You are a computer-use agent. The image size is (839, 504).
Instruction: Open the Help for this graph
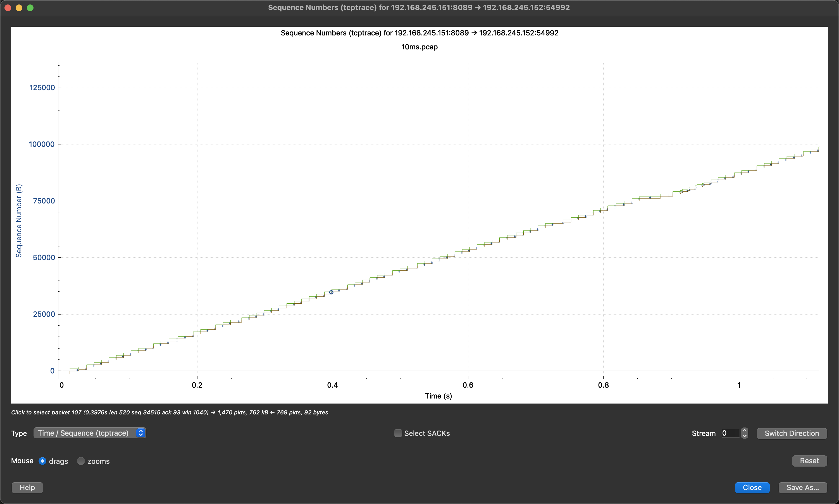(27, 487)
